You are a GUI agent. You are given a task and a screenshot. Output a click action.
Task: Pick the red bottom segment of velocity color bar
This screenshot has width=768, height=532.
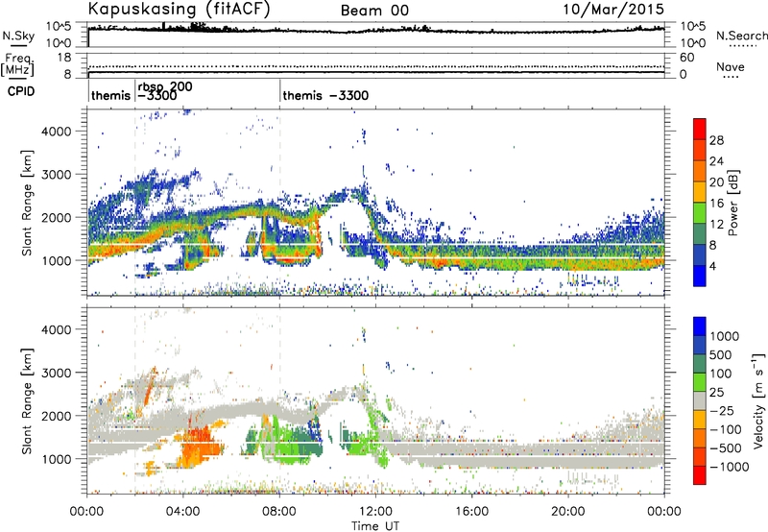point(700,475)
